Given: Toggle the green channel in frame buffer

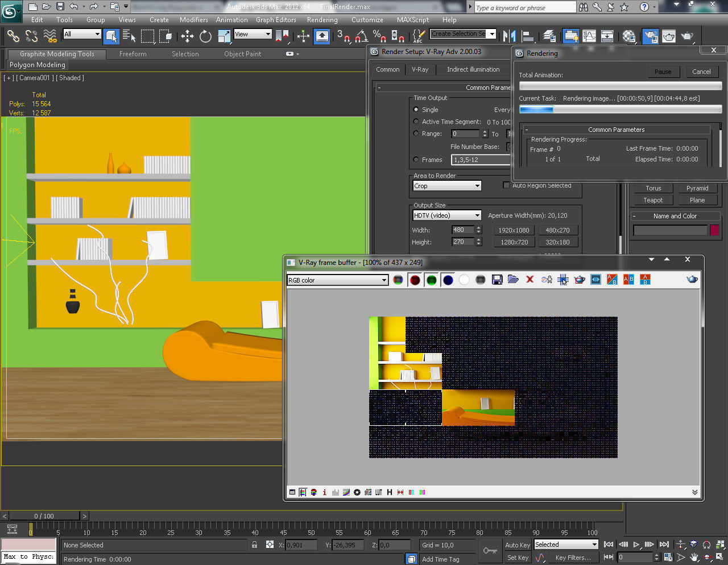Looking at the screenshot, I should coord(431,280).
